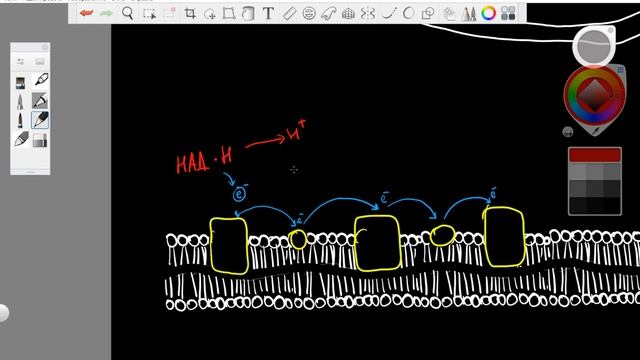Click the red Undo arrow
Screen dimensions: 640x360
(x=87, y=13)
